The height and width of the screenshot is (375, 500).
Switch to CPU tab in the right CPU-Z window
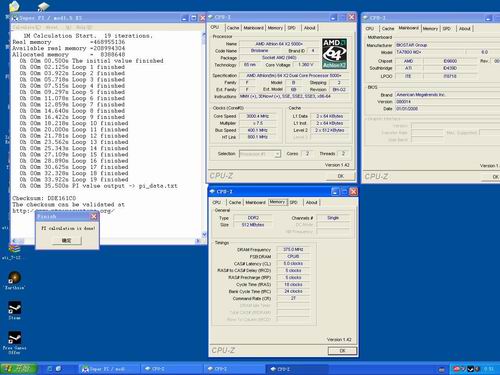click(x=370, y=29)
